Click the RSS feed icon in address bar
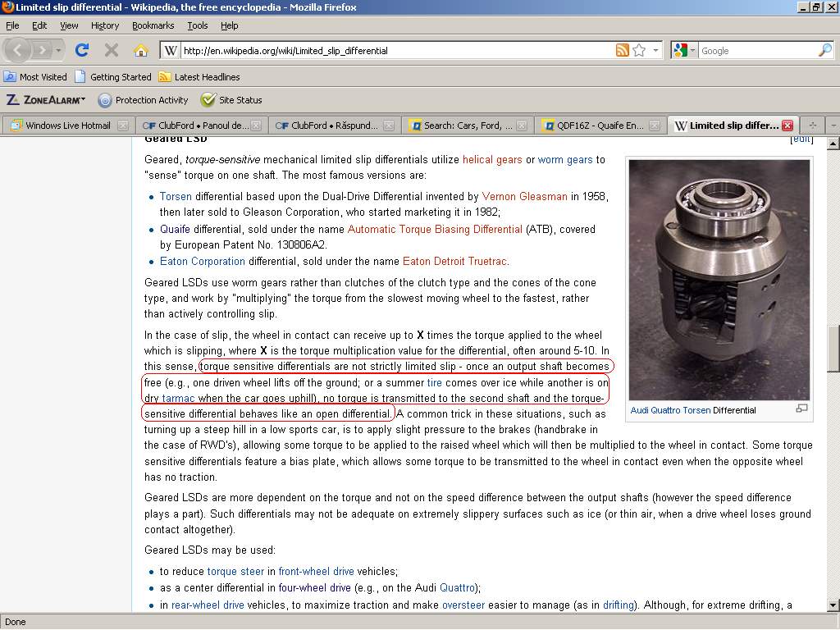 coord(623,50)
